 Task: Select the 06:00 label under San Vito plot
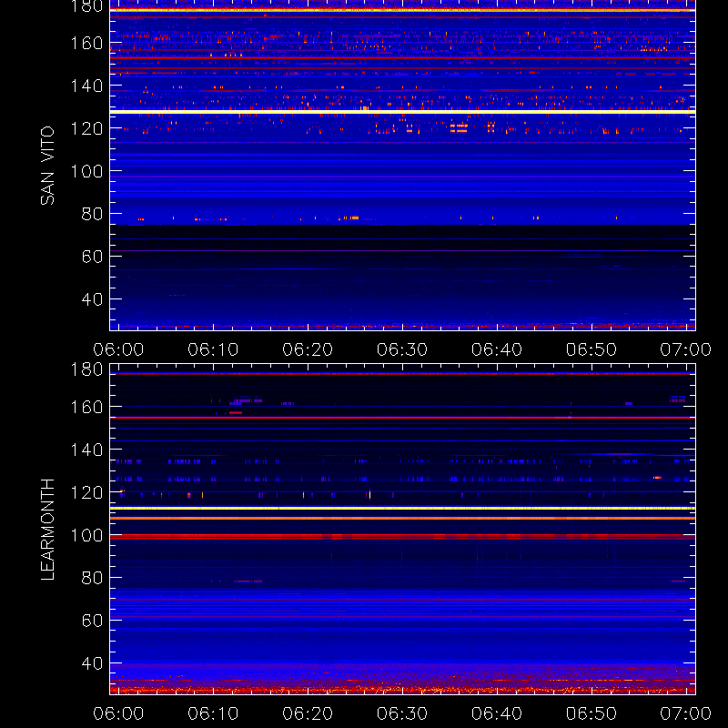[118, 349]
